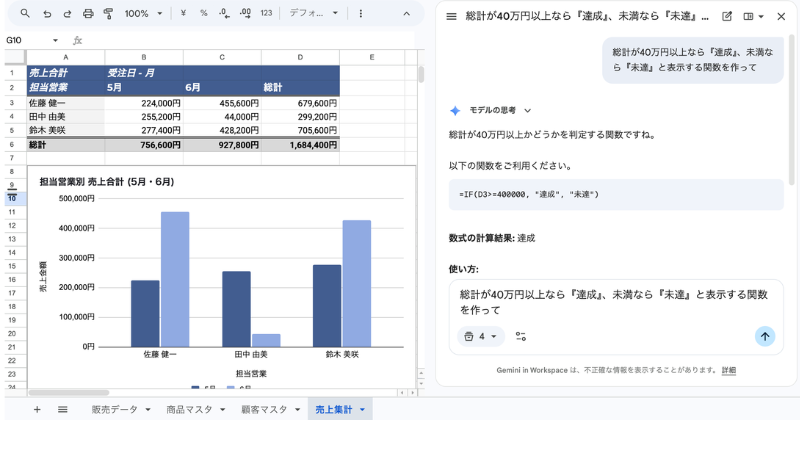Viewport: 800px width, 450px height.
Task: Close the Gemini side panel
Action: (781, 16)
